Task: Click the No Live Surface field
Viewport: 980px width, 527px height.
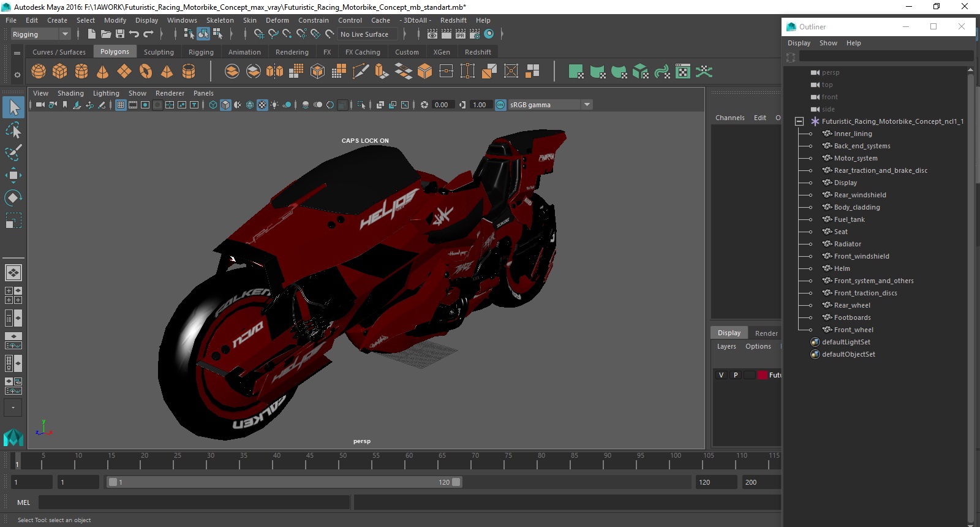Action: pos(367,34)
